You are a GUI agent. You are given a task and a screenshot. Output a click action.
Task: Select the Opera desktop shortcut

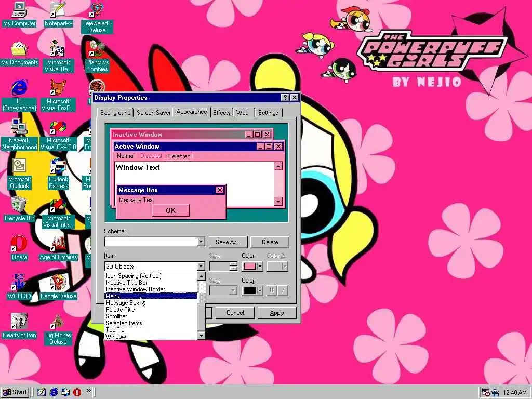(x=19, y=248)
